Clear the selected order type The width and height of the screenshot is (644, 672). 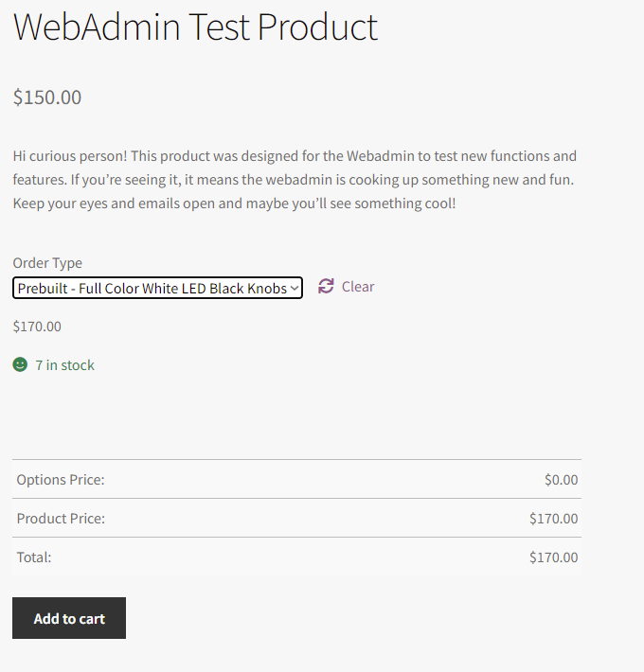358,286
